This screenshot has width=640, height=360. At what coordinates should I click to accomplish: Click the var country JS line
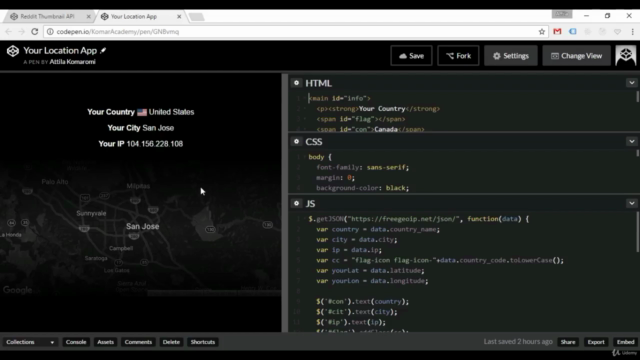click(x=378, y=229)
